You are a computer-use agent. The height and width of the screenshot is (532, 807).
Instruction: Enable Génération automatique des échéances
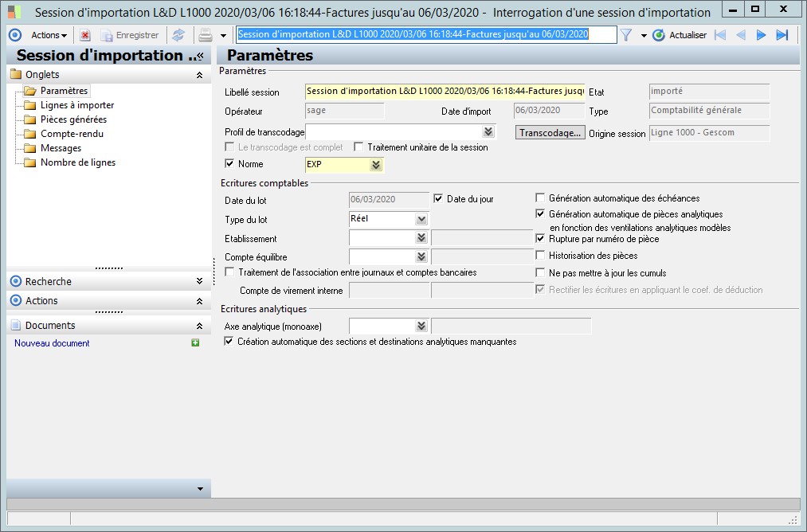tap(540, 198)
